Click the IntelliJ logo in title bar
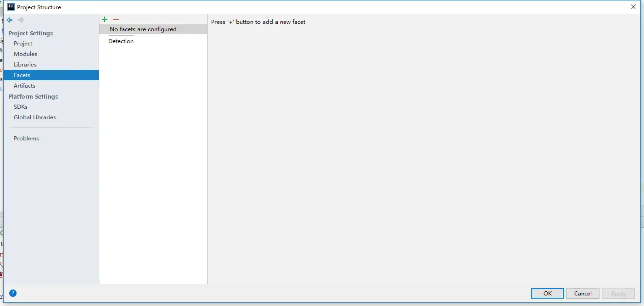This screenshot has height=306, width=644. [11, 7]
